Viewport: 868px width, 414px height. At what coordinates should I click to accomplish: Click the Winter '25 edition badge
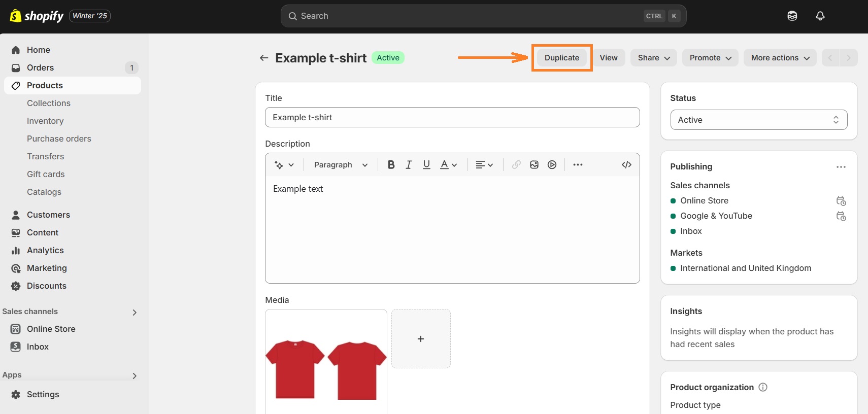(x=90, y=16)
